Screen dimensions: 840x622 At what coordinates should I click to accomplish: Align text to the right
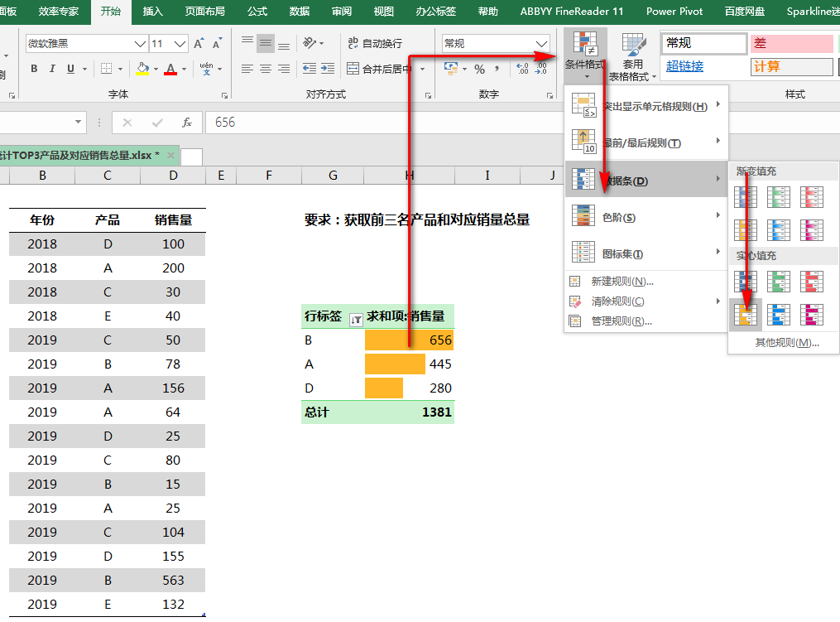(283, 69)
